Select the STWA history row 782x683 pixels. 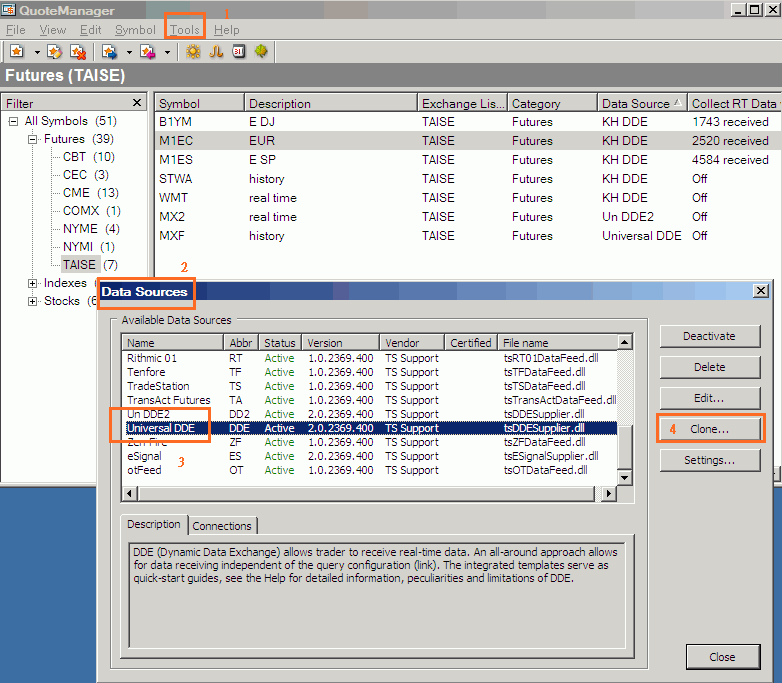(468, 179)
